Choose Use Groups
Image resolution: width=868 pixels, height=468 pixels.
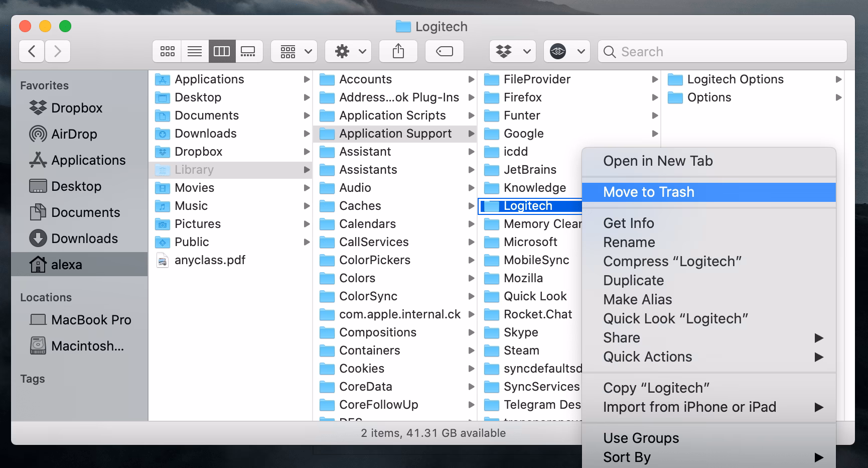[709, 438]
